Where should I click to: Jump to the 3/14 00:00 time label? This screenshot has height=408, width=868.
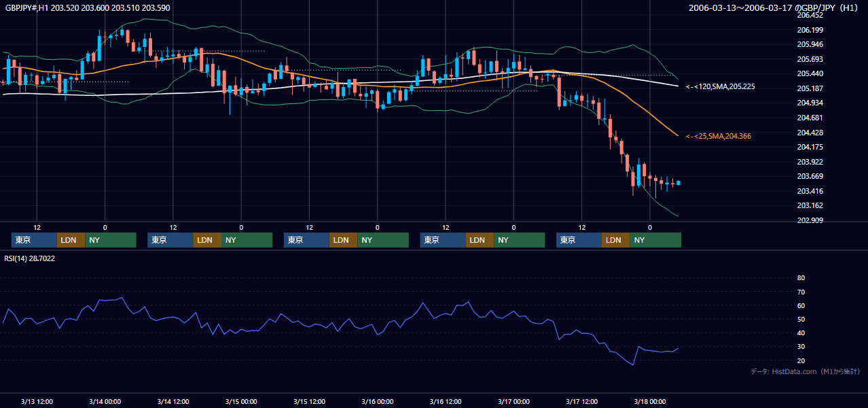[105, 401]
